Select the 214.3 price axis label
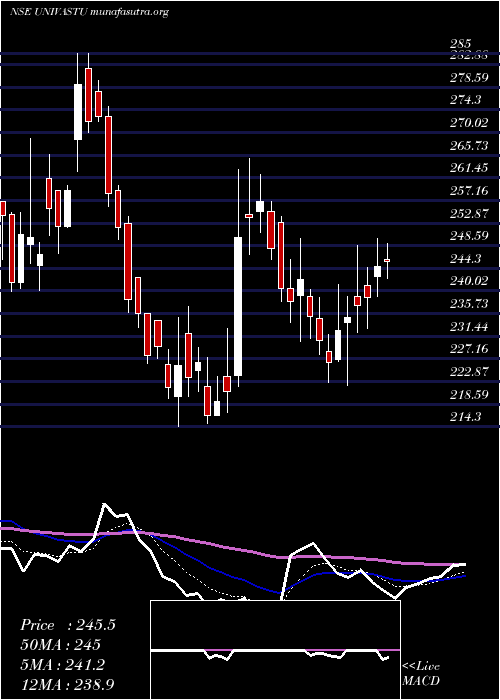500x700 pixels. (465, 417)
